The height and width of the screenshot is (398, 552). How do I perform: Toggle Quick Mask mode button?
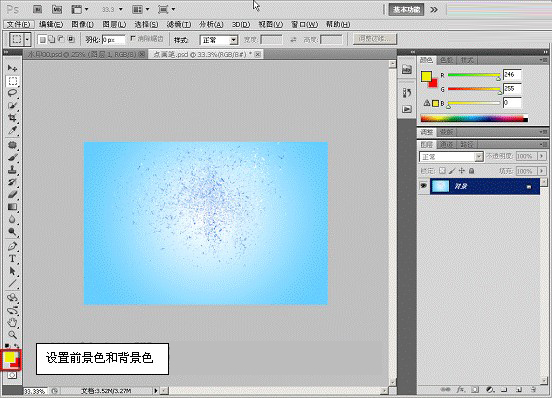[x=12, y=375]
